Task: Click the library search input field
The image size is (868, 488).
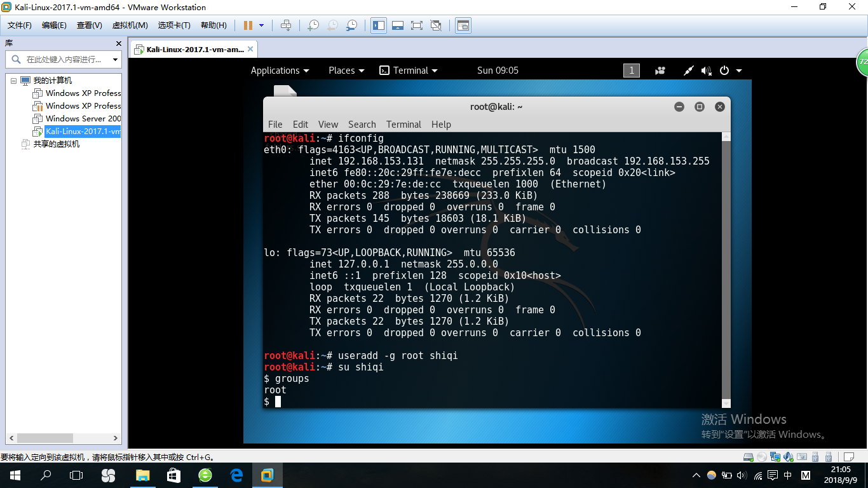Action: 64,60
